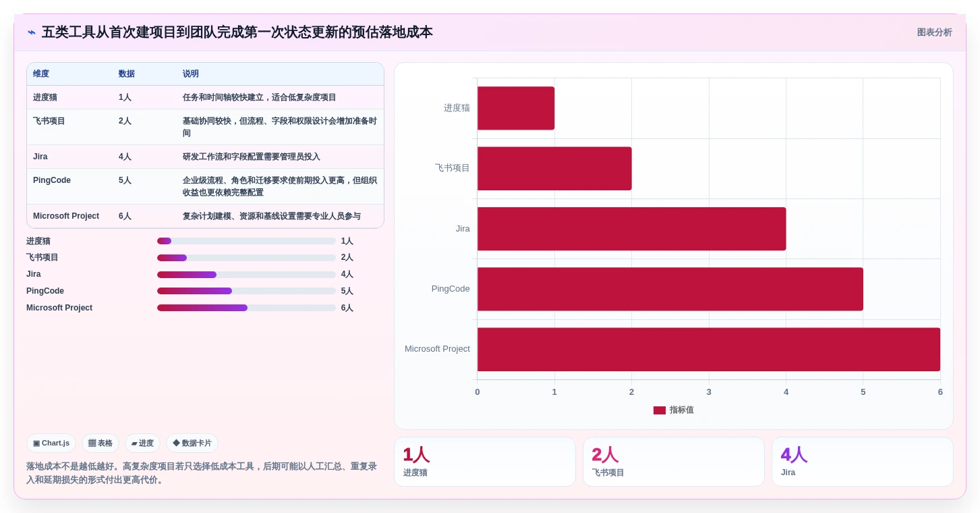980x513 pixels.
Task: Click the 进度猫 progress bar
Action: [x=246, y=241]
